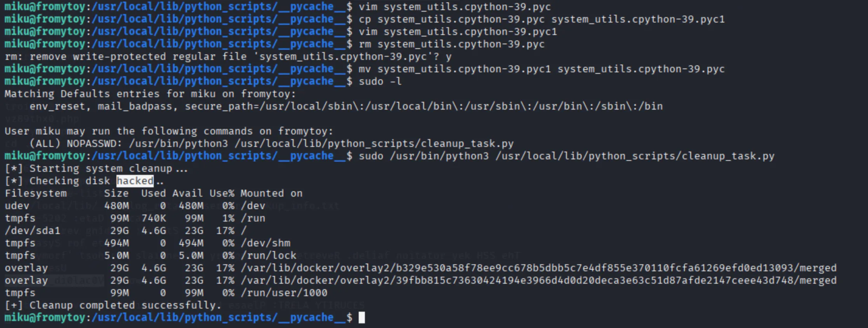Click the "/run/lock" mount point
The width and height of the screenshot is (868, 328).
(268, 255)
